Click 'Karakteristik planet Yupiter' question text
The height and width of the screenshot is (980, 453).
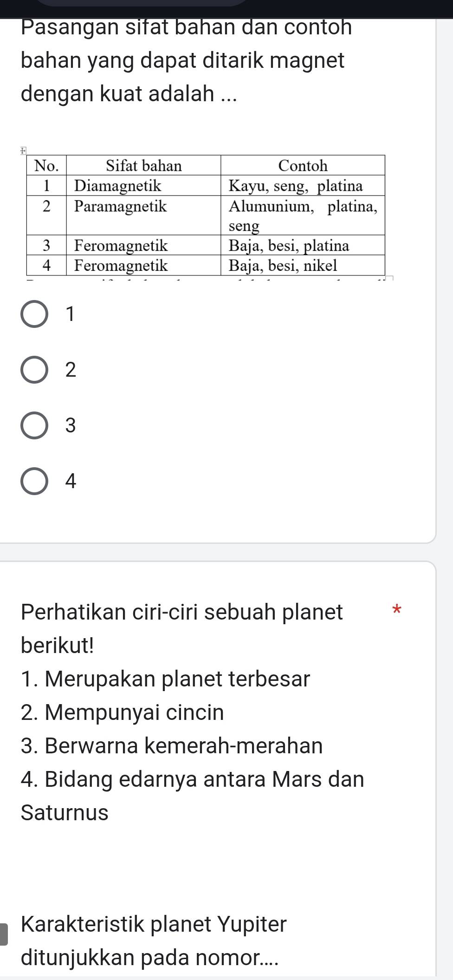154,923
